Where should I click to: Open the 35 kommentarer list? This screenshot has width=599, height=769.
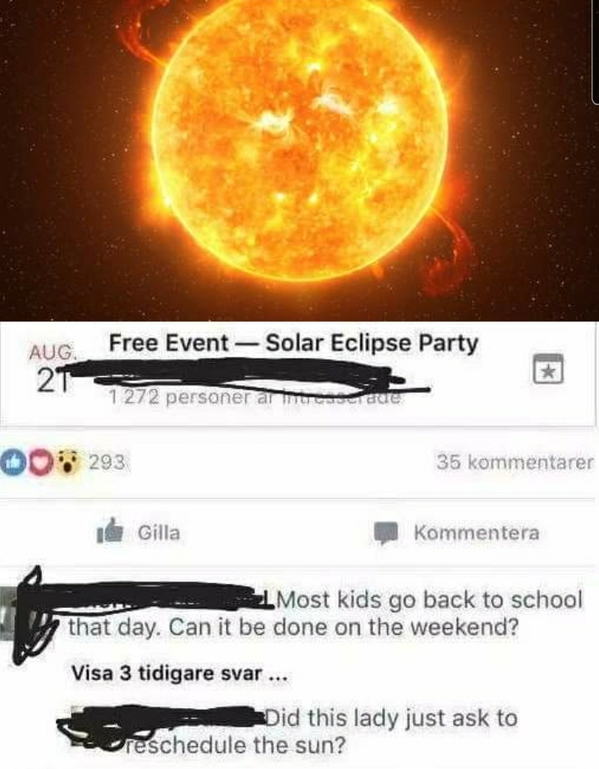tap(515, 462)
